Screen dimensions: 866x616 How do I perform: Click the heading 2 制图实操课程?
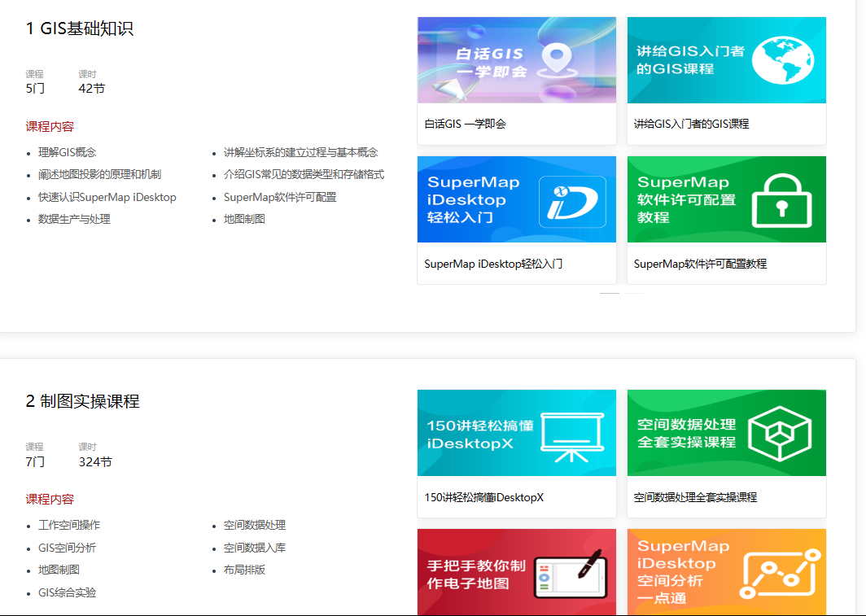coord(83,401)
